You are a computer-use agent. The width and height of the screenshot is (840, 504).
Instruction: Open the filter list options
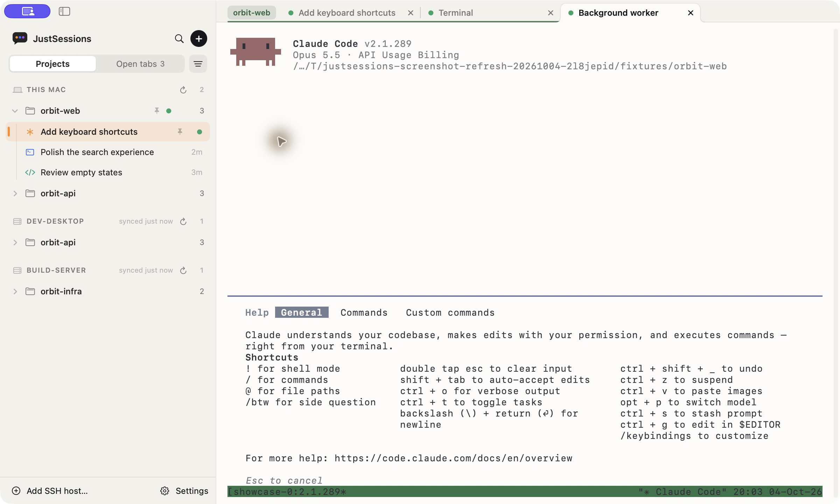click(x=198, y=64)
